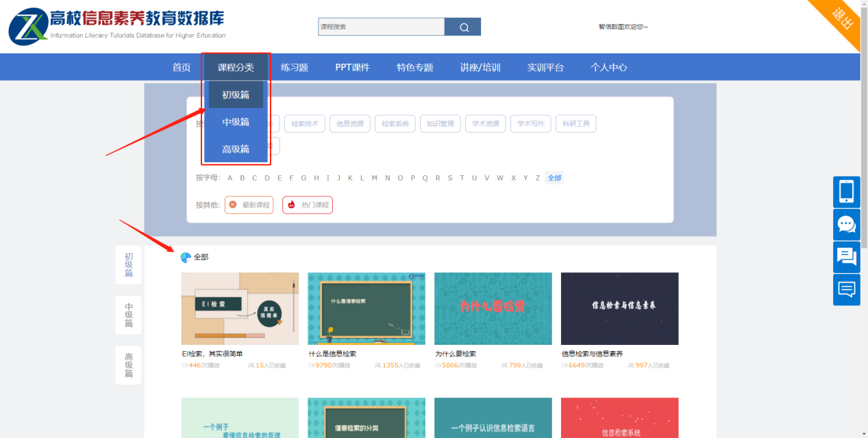Click the 课程搜索 search input field
This screenshot has width=868, height=438.
[x=381, y=27]
